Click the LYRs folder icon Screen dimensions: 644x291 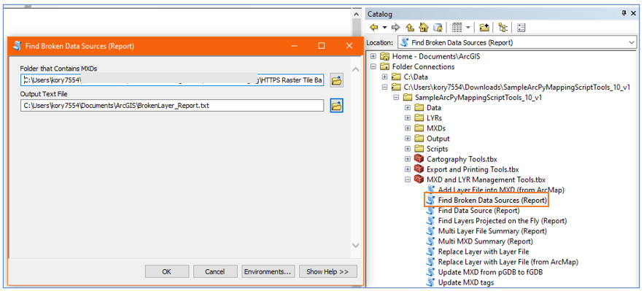[x=419, y=118]
